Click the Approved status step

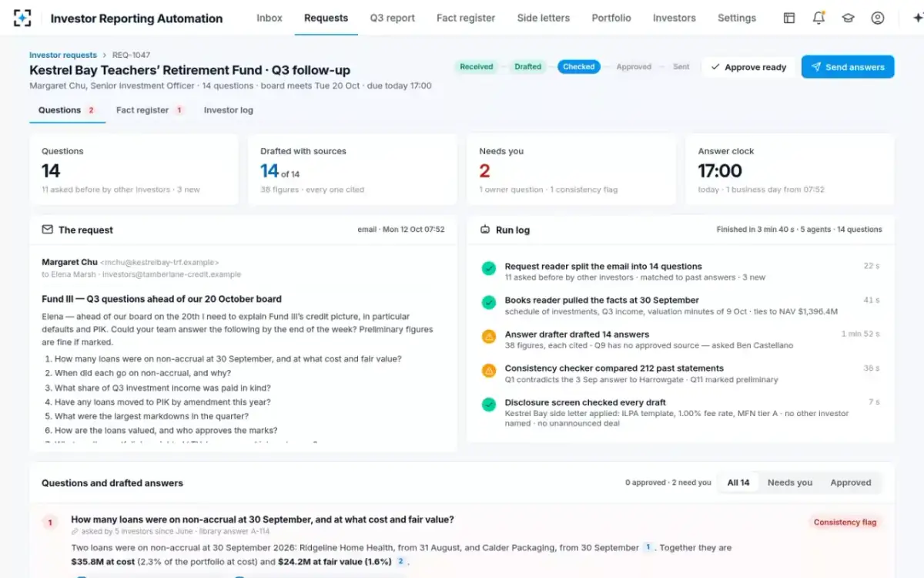pyautogui.click(x=634, y=67)
